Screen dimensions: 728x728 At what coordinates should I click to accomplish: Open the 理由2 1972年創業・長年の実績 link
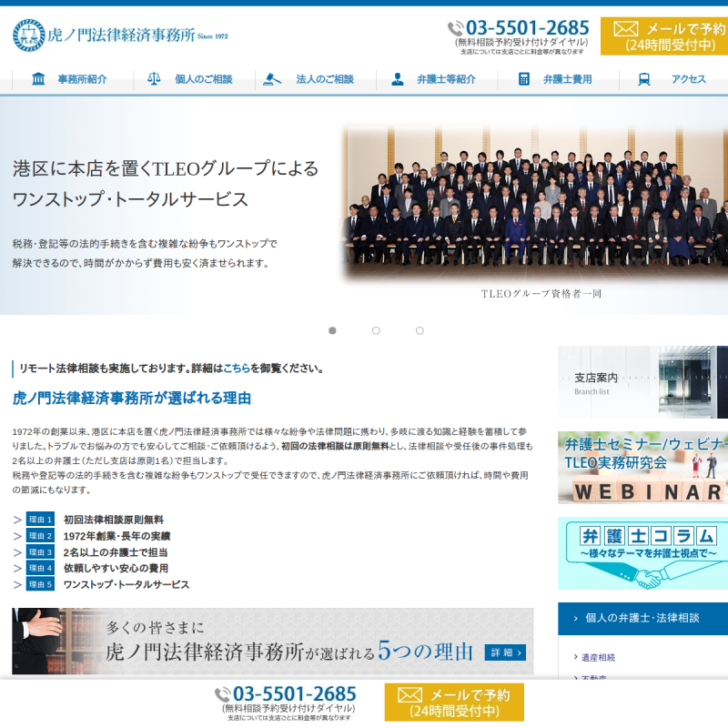click(x=117, y=536)
